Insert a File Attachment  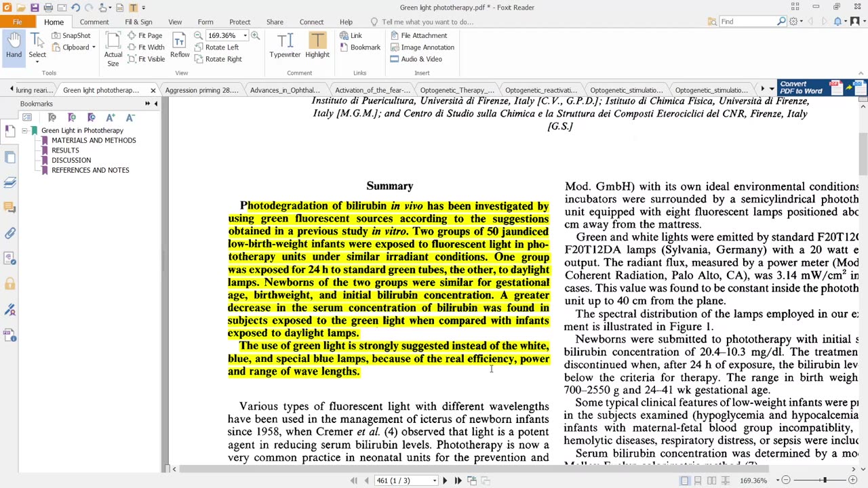point(418,35)
